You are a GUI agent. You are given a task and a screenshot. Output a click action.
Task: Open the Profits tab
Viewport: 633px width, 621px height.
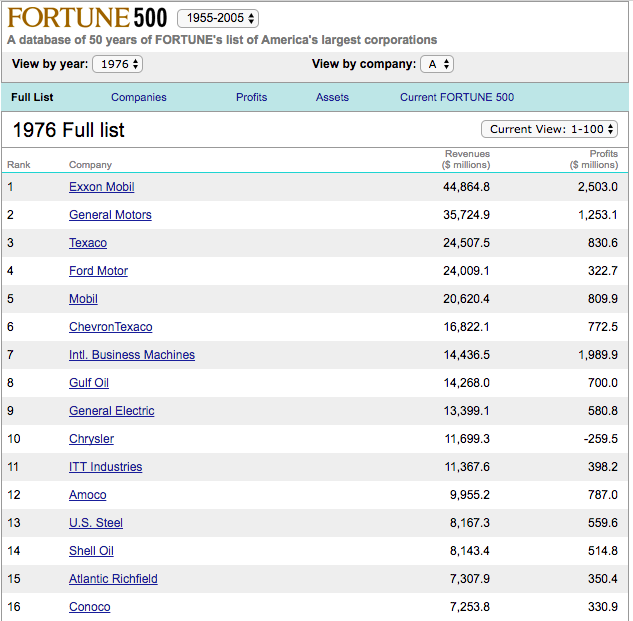(x=252, y=97)
